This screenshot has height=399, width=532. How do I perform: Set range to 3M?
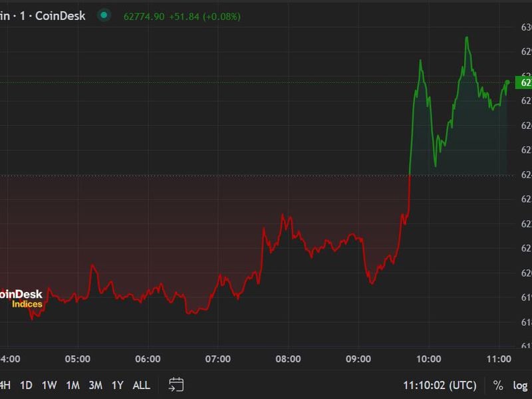coord(95,385)
